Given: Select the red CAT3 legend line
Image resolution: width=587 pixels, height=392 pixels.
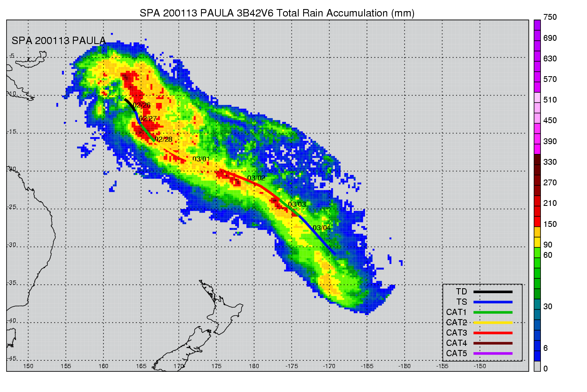Looking at the screenshot, I should [x=493, y=333].
